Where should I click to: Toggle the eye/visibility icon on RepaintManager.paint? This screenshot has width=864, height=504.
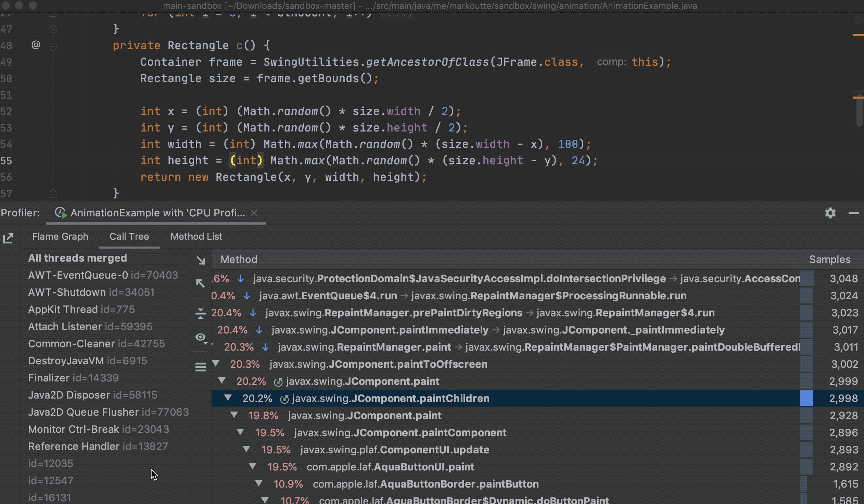tap(201, 338)
